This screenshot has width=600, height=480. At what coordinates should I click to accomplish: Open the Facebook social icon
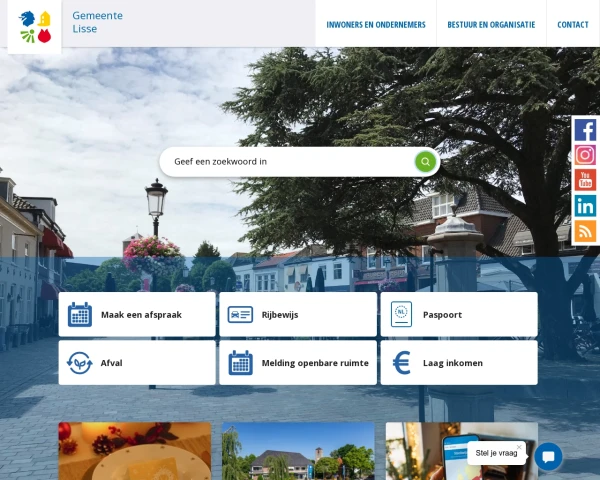tap(585, 130)
